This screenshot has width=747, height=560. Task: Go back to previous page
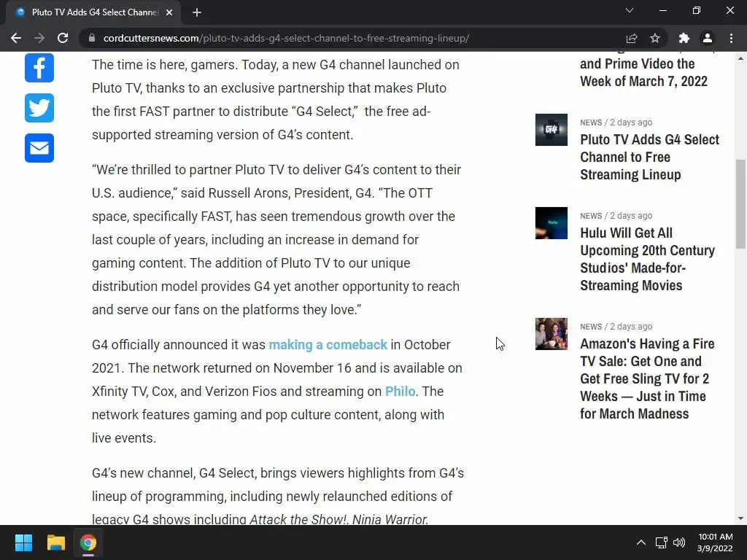coord(16,38)
